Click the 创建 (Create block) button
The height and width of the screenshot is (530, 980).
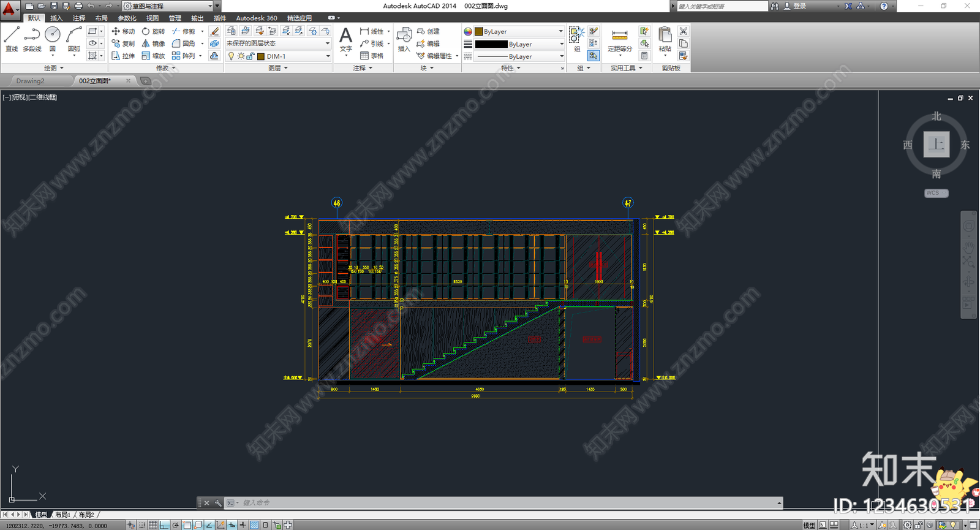coord(428,31)
